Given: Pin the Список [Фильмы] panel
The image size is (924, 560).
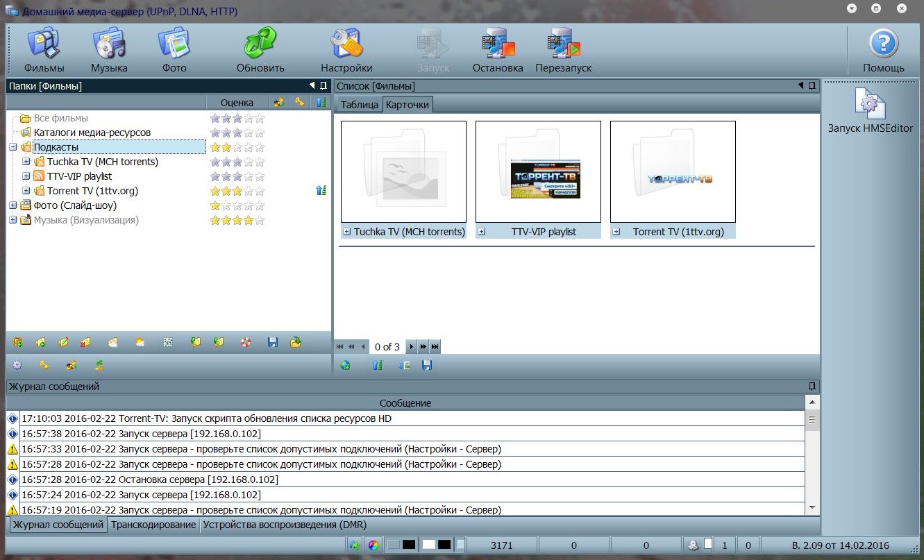Looking at the screenshot, I should click(x=812, y=86).
